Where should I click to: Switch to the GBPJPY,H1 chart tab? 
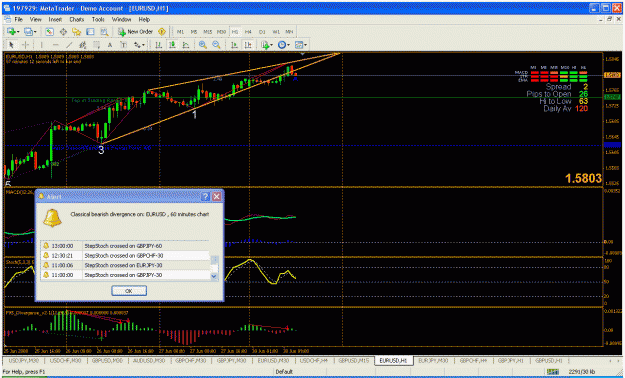pos(511,360)
